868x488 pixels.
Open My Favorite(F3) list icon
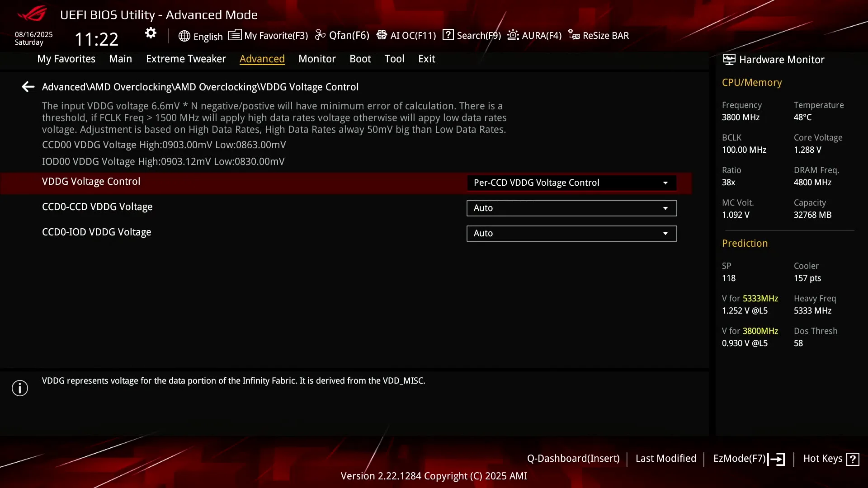click(x=235, y=35)
